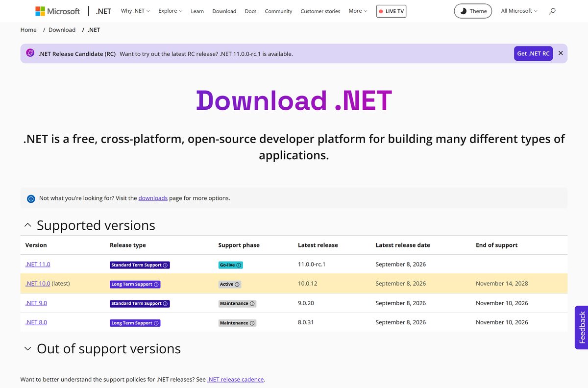
Task: Open the Feedback side tab
Action: [x=582, y=327]
